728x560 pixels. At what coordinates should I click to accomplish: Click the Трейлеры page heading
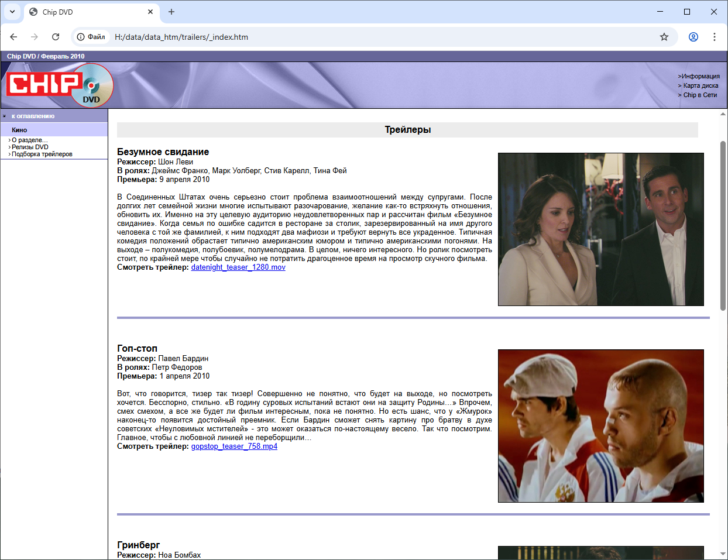pos(408,130)
